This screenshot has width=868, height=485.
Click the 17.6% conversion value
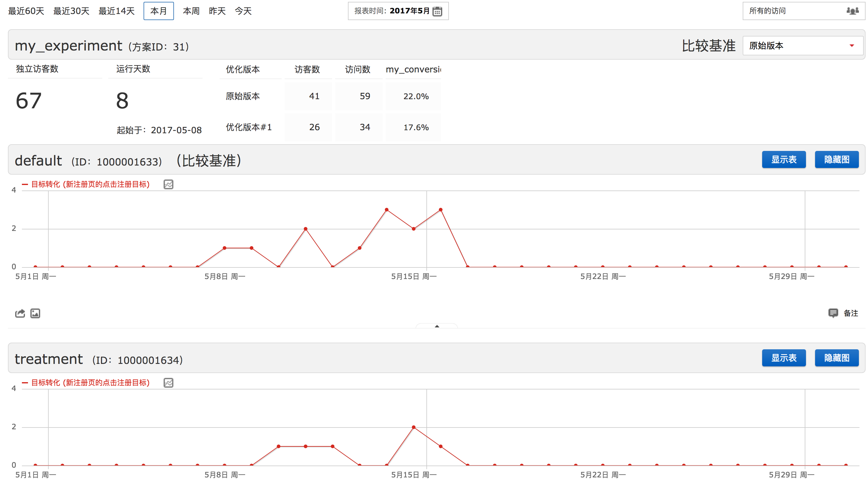coord(416,127)
